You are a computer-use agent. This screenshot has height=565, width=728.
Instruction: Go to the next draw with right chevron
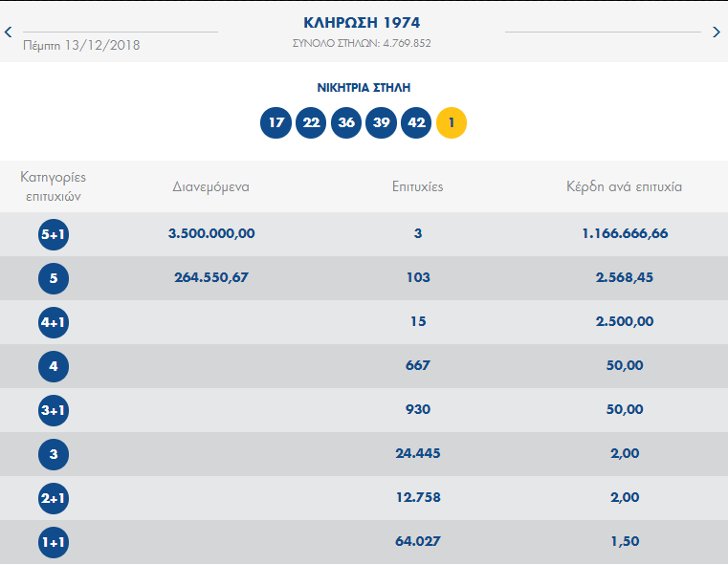coord(717,33)
